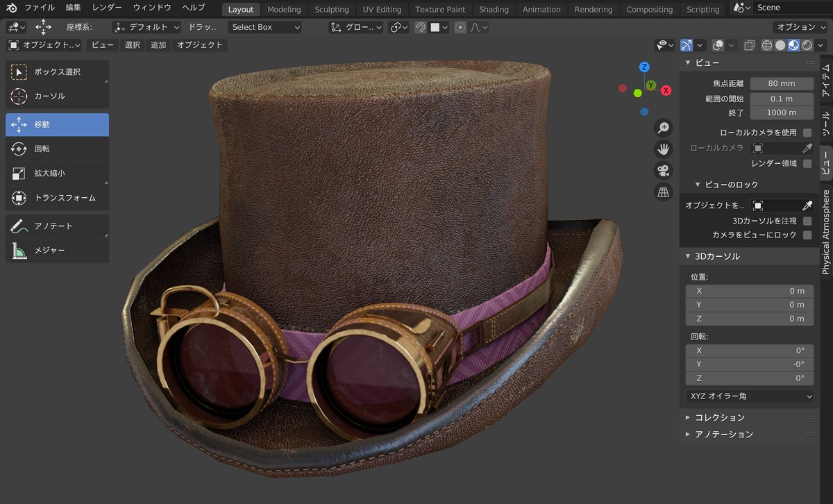
Task: Open the viewport 追加 menu button
Action: pyautogui.click(x=158, y=45)
